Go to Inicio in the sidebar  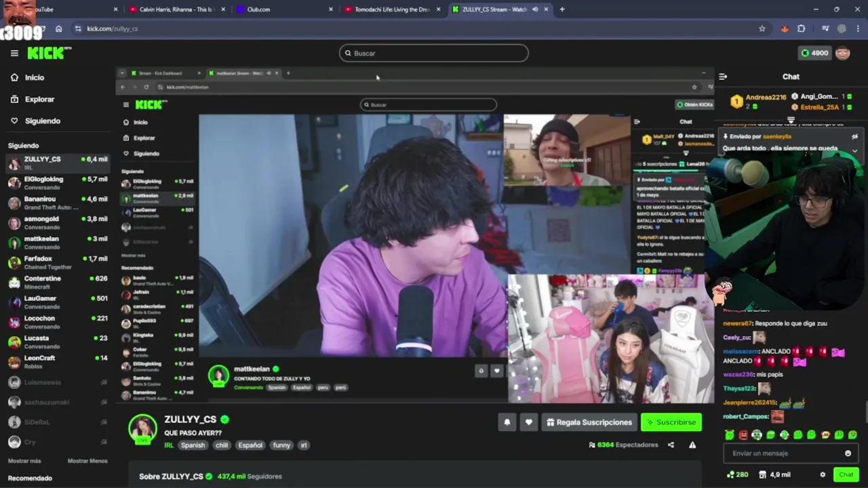point(28,77)
